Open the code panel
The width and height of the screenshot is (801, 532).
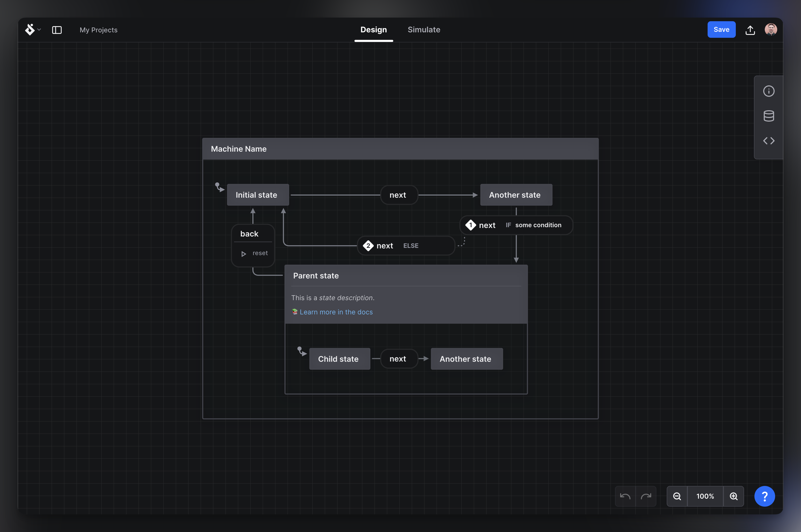(x=769, y=141)
